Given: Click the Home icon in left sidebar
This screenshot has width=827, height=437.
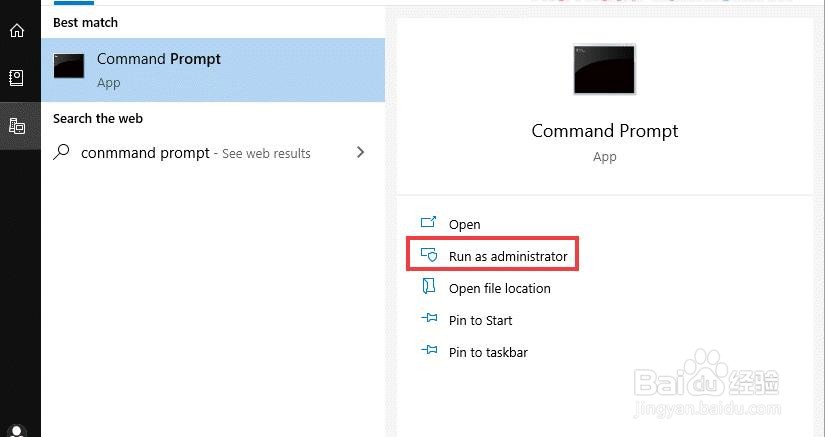Looking at the screenshot, I should pos(17,31).
